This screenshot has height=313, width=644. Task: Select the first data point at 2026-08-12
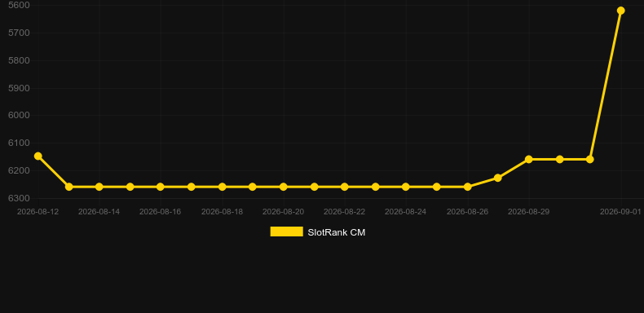tap(38, 156)
